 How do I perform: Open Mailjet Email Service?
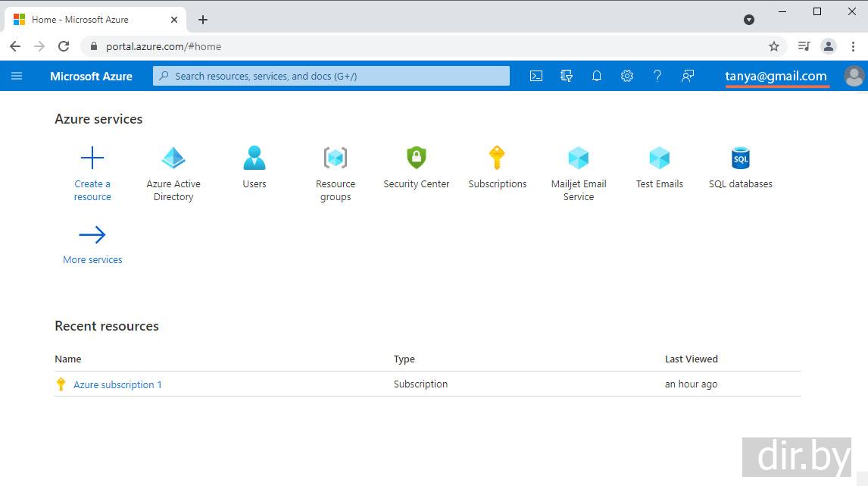coord(579,158)
